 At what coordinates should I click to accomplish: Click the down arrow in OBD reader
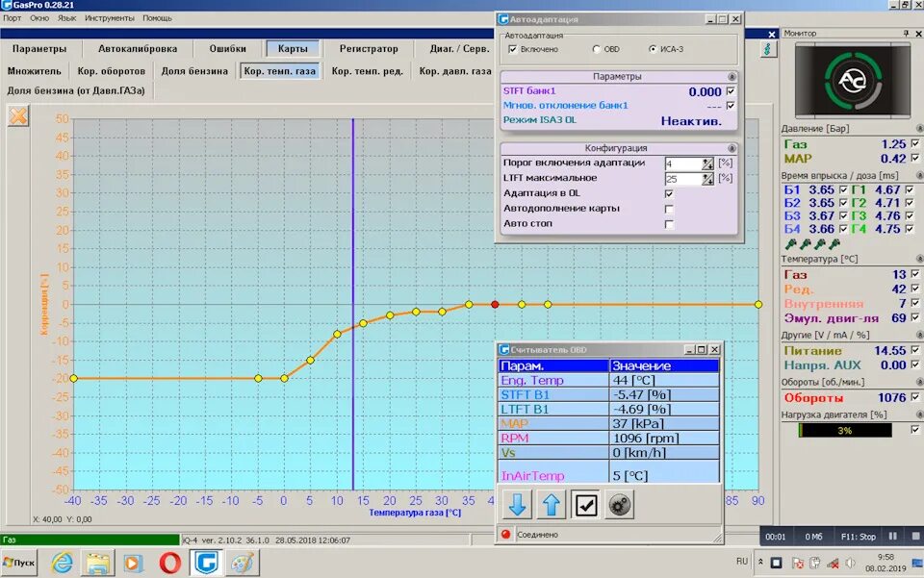(x=517, y=504)
